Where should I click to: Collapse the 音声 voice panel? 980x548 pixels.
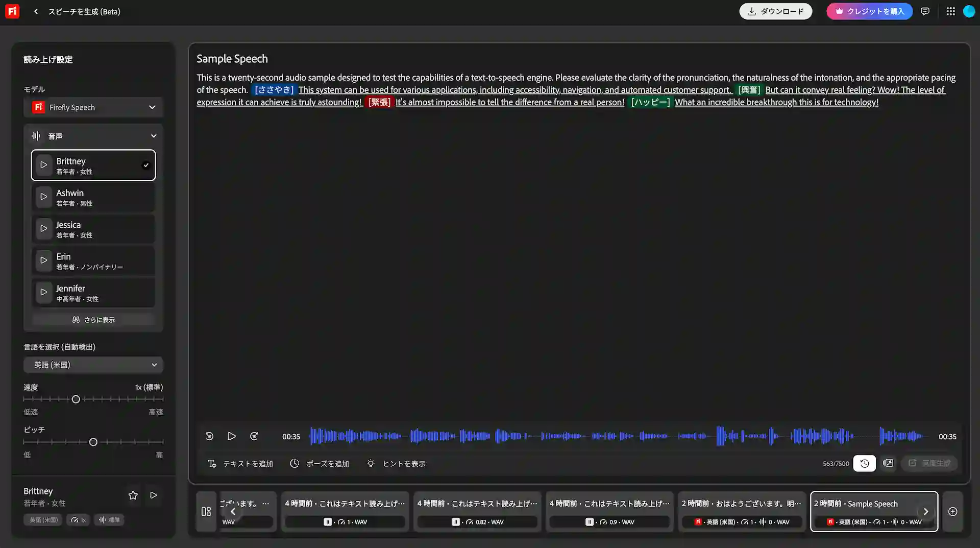[154, 135]
